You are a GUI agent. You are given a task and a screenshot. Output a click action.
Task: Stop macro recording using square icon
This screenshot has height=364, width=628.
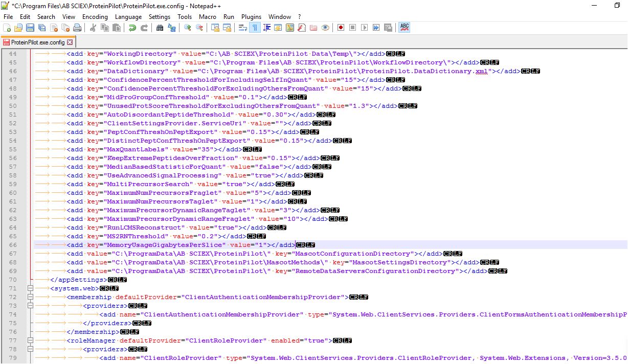pyautogui.click(x=352, y=27)
